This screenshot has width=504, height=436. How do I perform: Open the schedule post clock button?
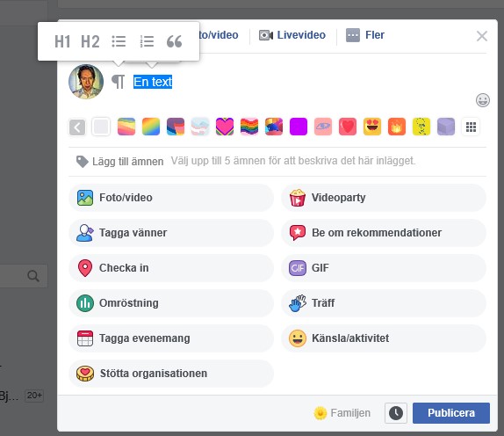pos(396,413)
